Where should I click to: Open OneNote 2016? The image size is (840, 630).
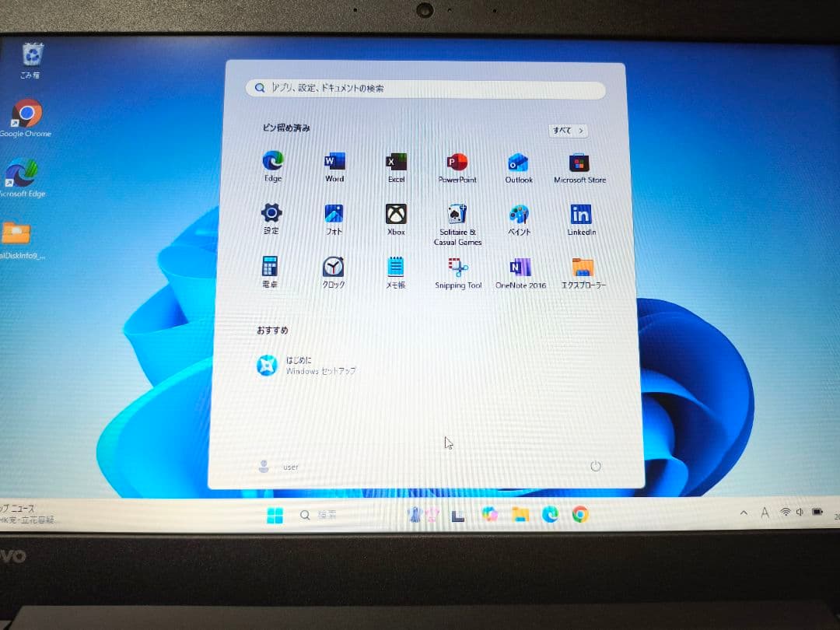pyautogui.click(x=520, y=268)
